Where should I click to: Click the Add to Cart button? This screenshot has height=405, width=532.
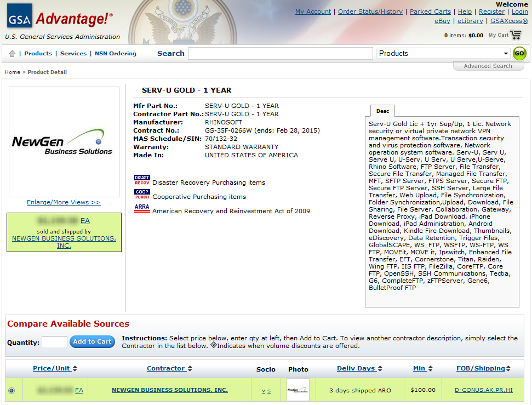(x=92, y=341)
